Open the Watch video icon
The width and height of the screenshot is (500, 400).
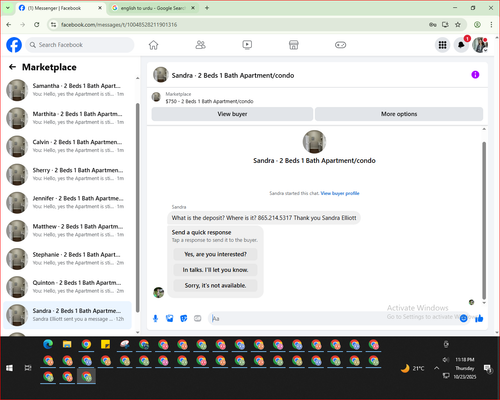[x=247, y=45]
